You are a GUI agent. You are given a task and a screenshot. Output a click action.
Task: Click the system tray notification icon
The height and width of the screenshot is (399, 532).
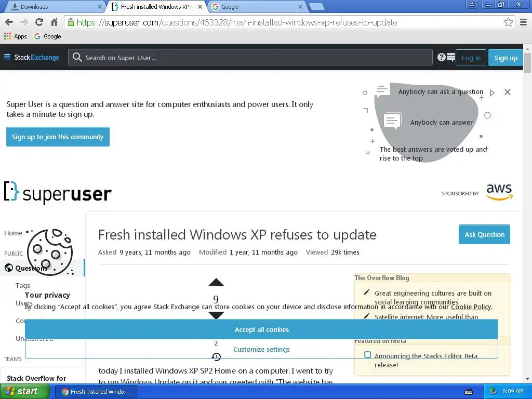point(493,391)
